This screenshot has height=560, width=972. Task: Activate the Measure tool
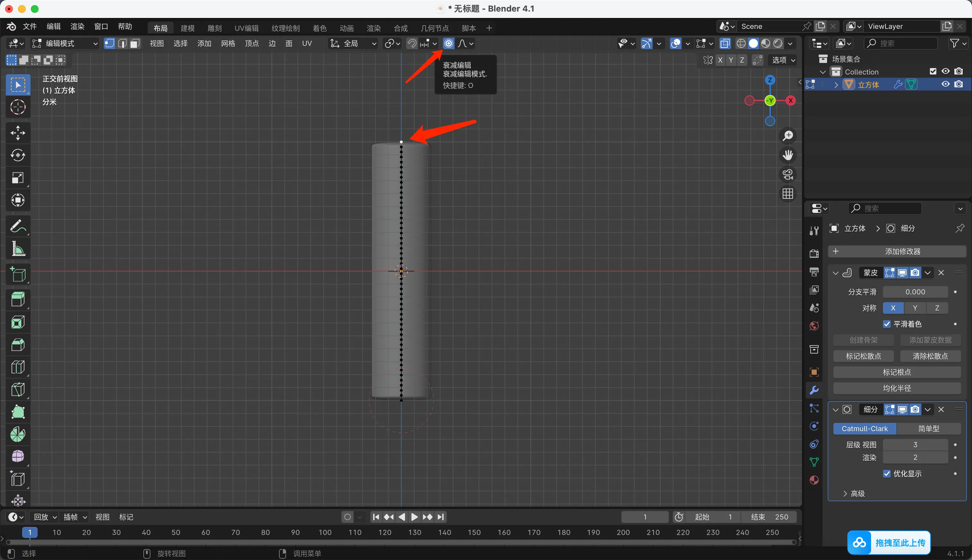(x=18, y=249)
